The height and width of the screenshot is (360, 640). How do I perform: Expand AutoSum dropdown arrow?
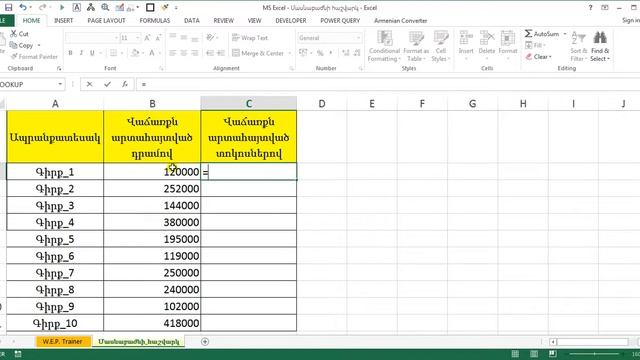click(x=565, y=34)
